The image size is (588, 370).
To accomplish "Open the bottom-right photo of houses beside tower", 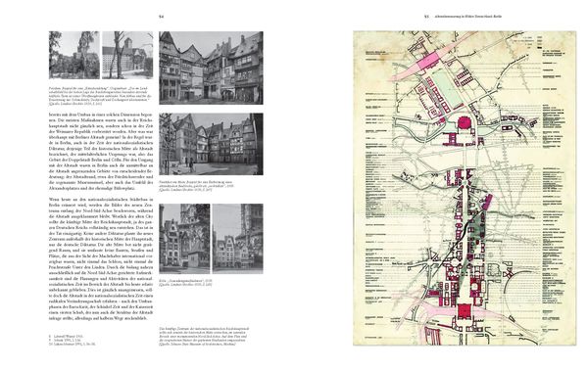I will click(238, 239).
